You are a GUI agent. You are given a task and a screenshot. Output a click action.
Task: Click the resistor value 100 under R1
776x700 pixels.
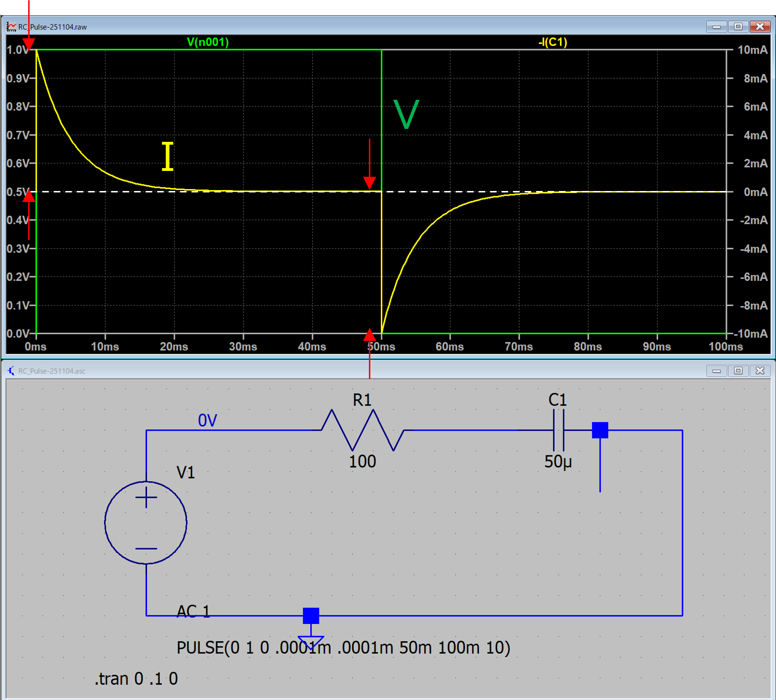click(362, 462)
